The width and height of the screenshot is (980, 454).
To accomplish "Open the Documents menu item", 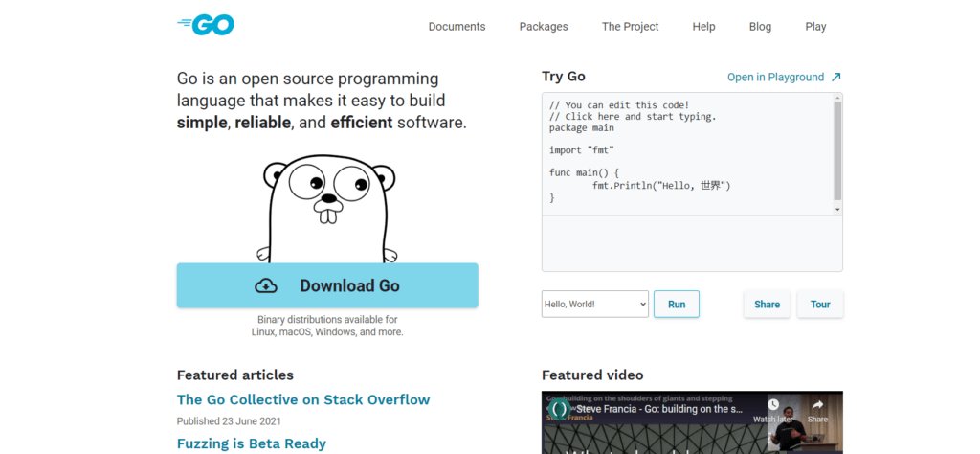I will click(457, 26).
